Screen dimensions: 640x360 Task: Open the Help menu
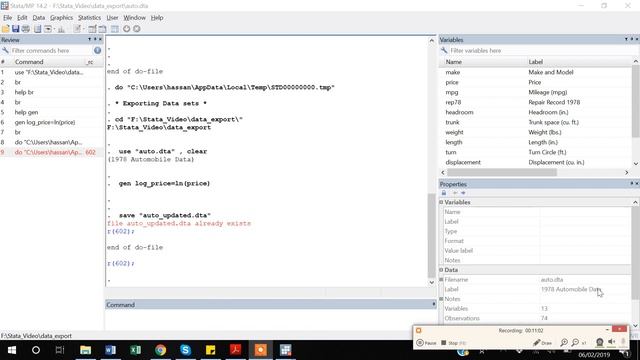[157, 18]
